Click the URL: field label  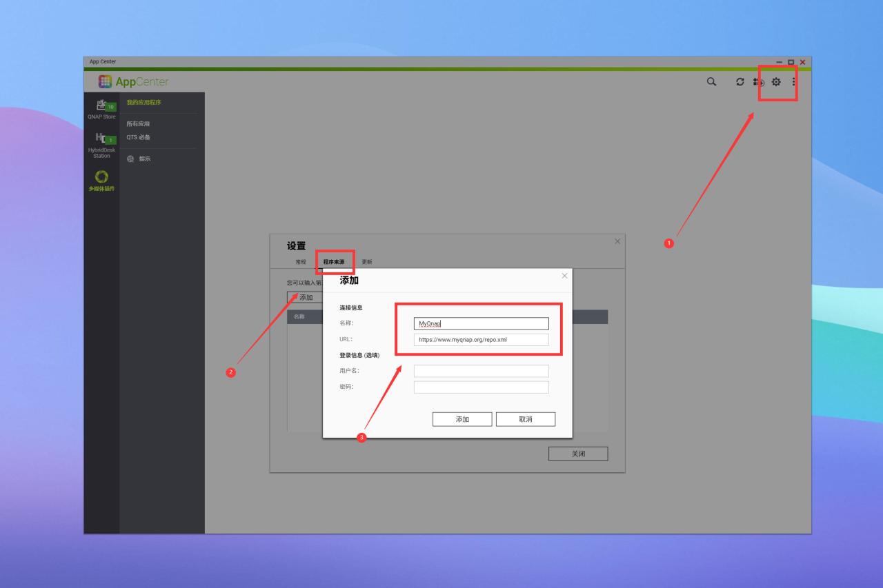click(x=346, y=339)
